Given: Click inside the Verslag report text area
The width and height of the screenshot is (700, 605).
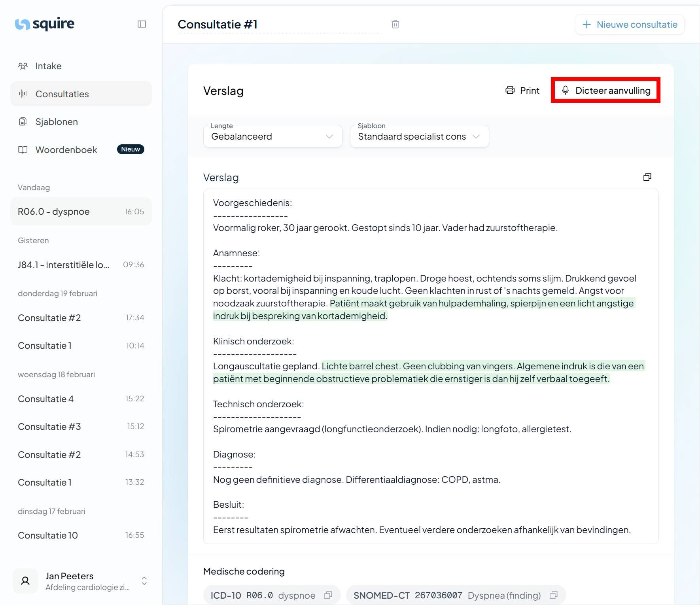Looking at the screenshot, I should pos(431,366).
